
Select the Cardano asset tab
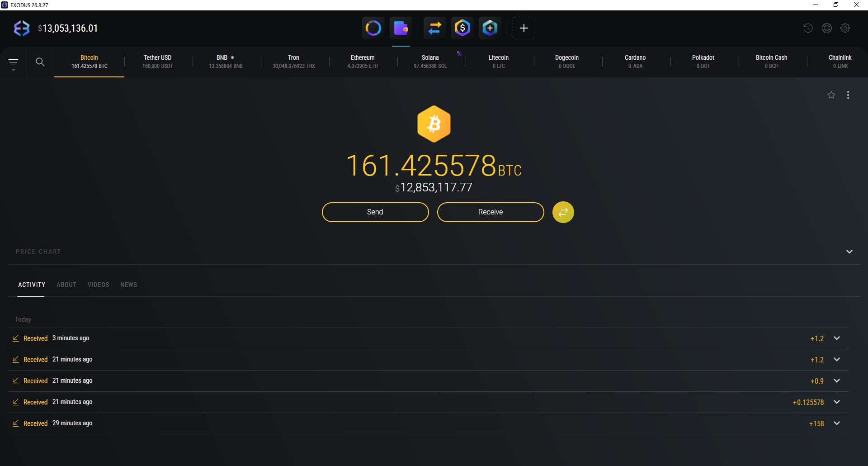click(635, 62)
